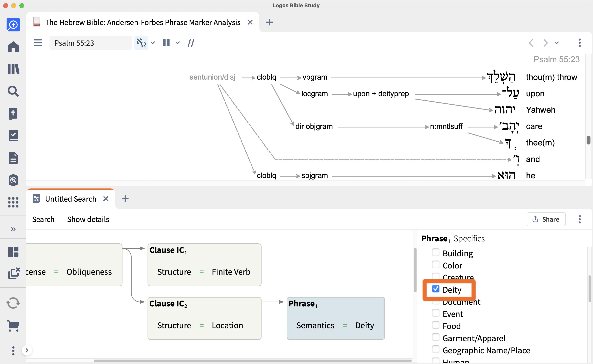593x364 pixels.
Task: Open the Documents icon in sidebar
Action: 13,158
